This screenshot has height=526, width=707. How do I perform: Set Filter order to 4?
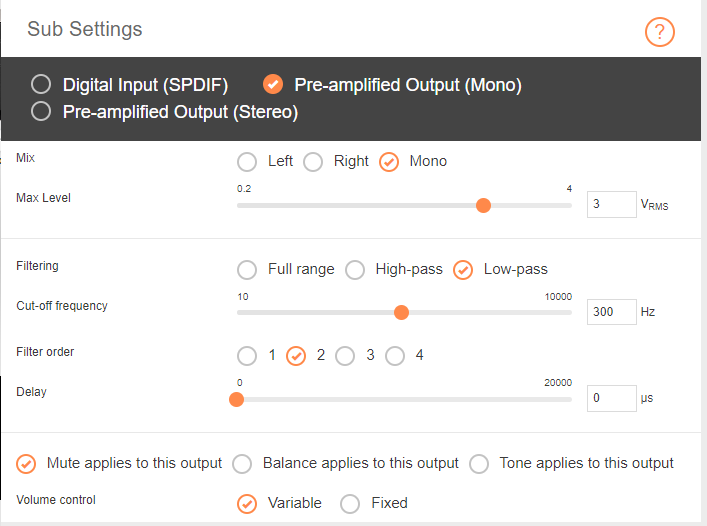tap(395, 356)
